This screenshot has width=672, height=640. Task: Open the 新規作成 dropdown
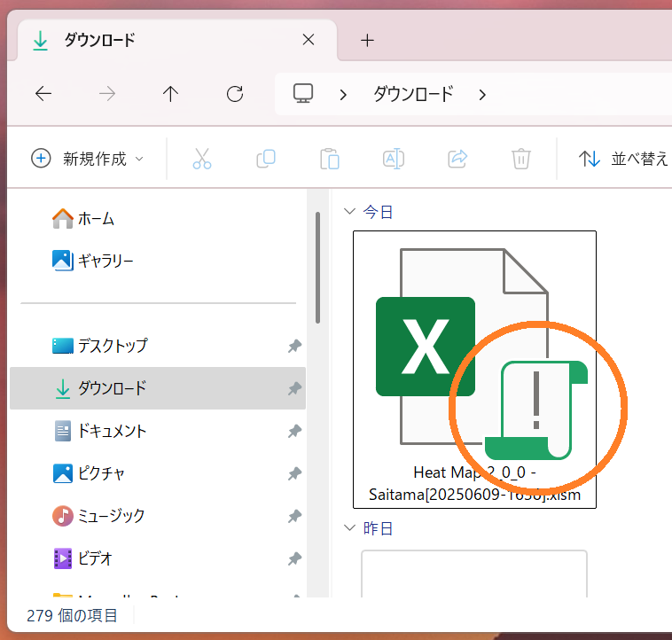coord(88,159)
